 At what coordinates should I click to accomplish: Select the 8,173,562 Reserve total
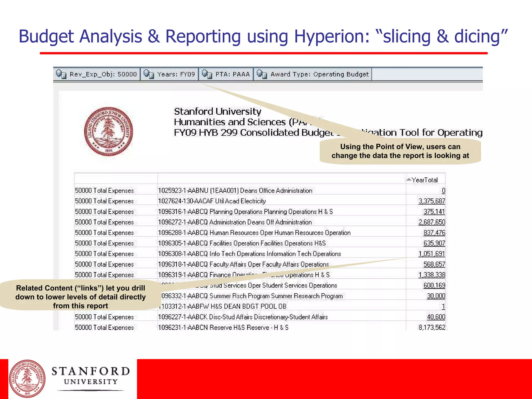(x=432, y=327)
